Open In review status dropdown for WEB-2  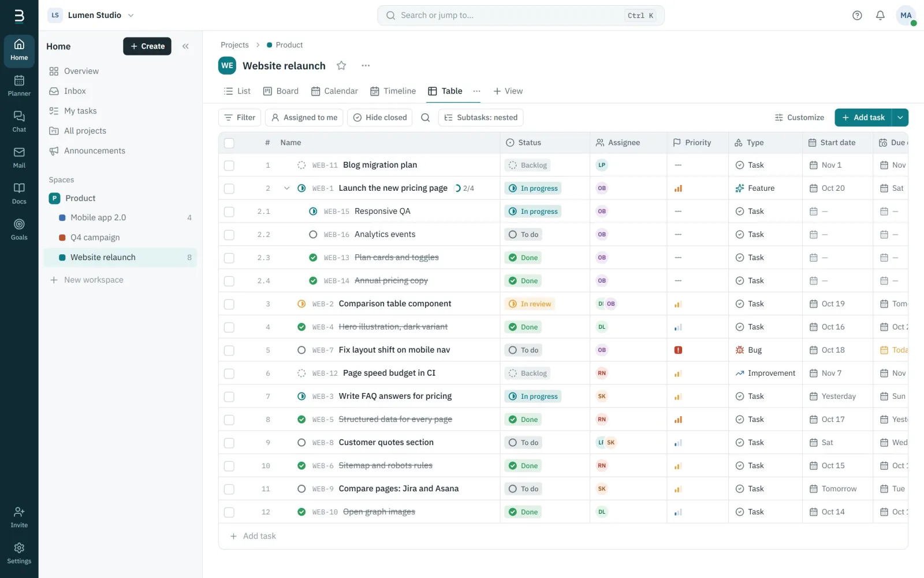tap(530, 304)
